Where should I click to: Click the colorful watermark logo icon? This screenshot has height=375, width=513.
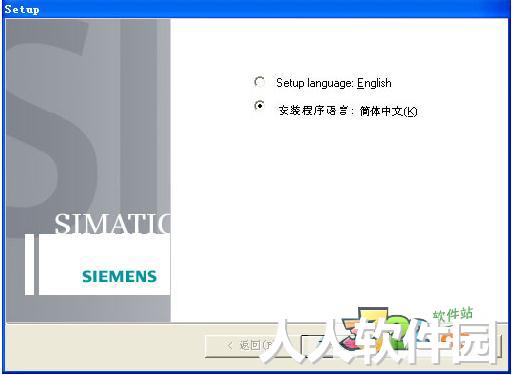[377, 330]
